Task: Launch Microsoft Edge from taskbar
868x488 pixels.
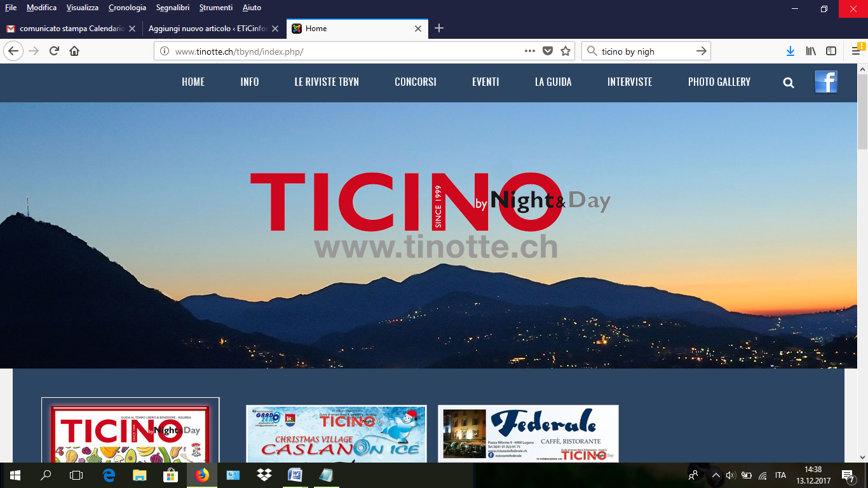Action: [x=109, y=475]
